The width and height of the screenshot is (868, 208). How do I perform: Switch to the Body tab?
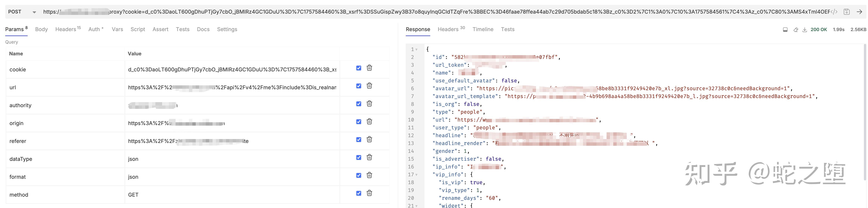coord(41,29)
